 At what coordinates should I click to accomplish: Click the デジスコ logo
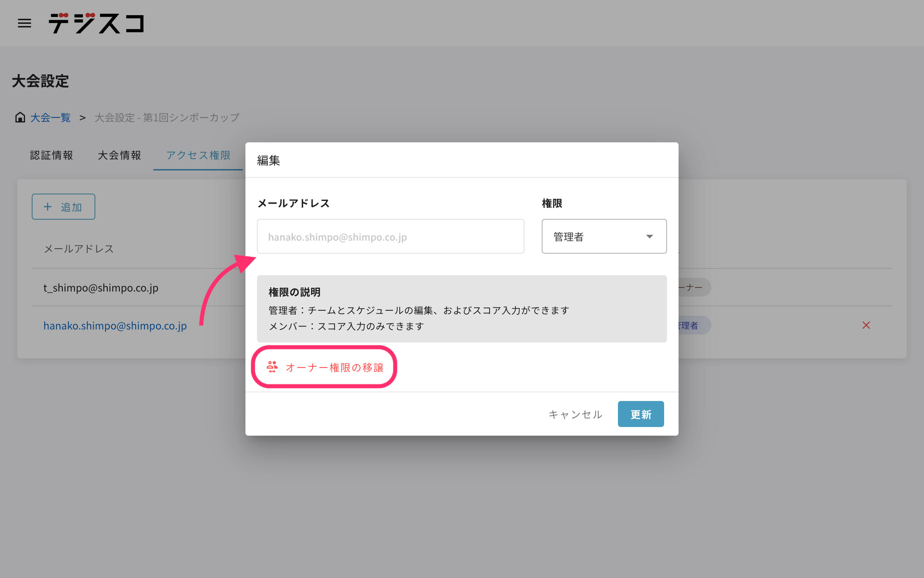point(96,23)
